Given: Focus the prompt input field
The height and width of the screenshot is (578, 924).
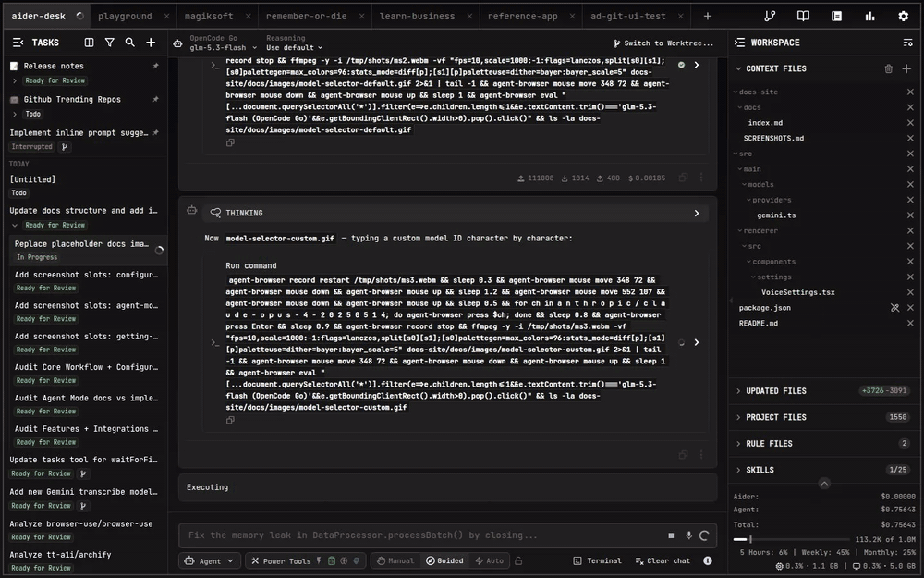Looking at the screenshot, I should pos(422,535).
